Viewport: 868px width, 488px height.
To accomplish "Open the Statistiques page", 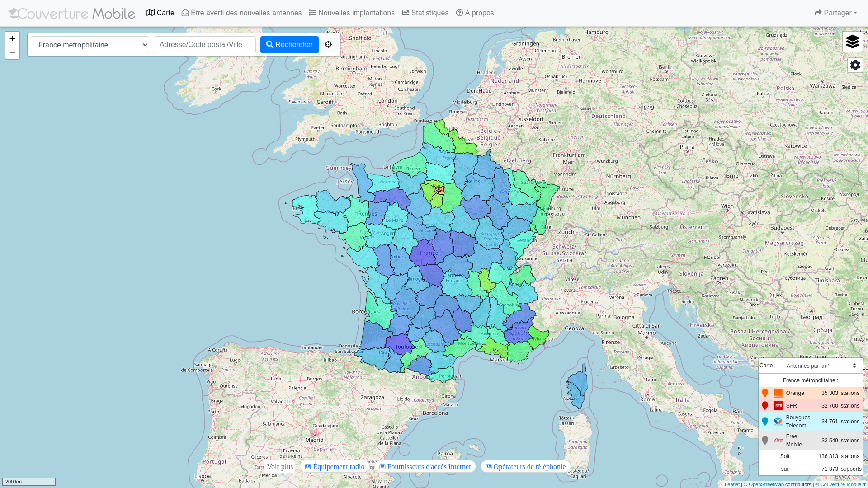I will tap(425, 13).
